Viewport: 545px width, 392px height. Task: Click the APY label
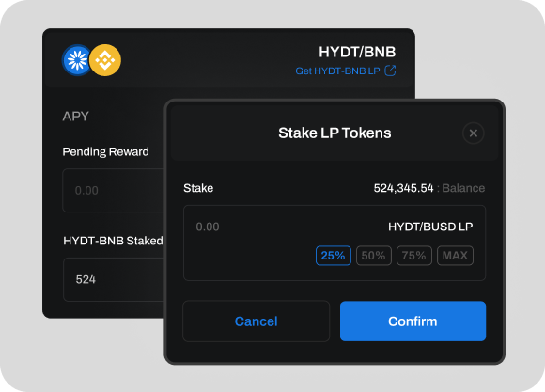76,117
